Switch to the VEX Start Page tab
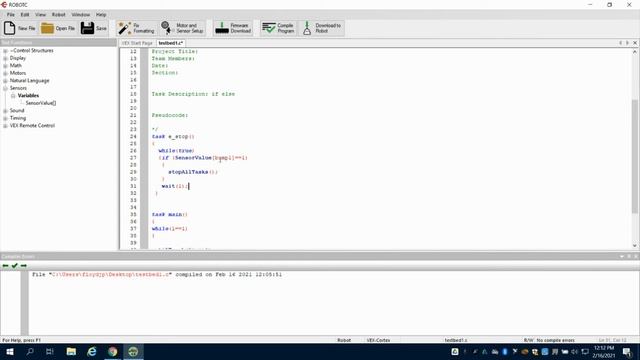The height and width of the screenshot is (360, 640). click(x=137, y=43)
